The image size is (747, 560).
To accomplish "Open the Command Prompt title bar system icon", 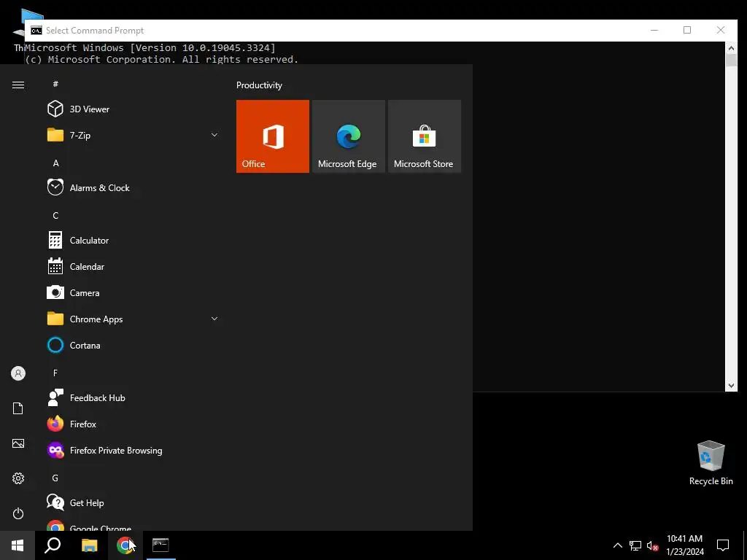I will pyautogui.click(x=36, y=31).
